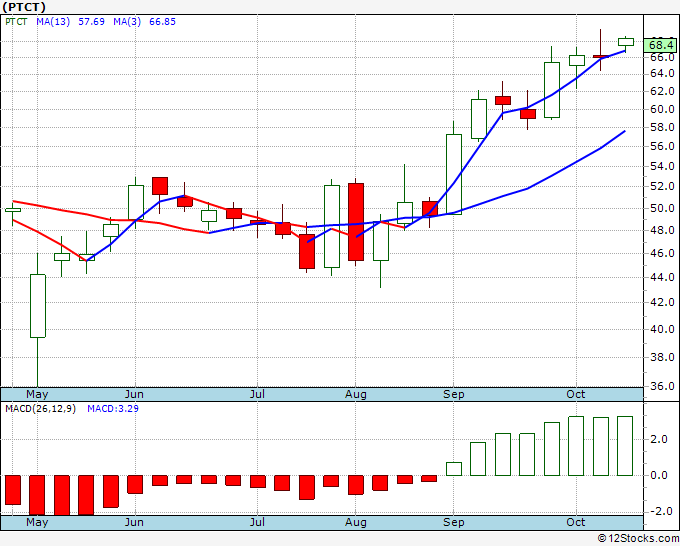Screen dimensions: 680x546
Task: Click May on the price chart's date axis
Action: click(x=37, y=395)
